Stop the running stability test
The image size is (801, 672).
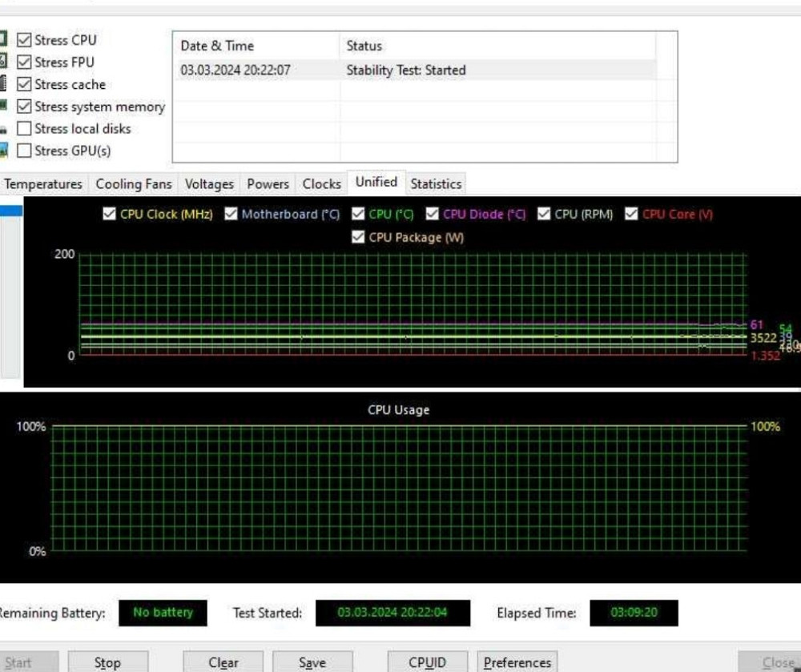107,662
